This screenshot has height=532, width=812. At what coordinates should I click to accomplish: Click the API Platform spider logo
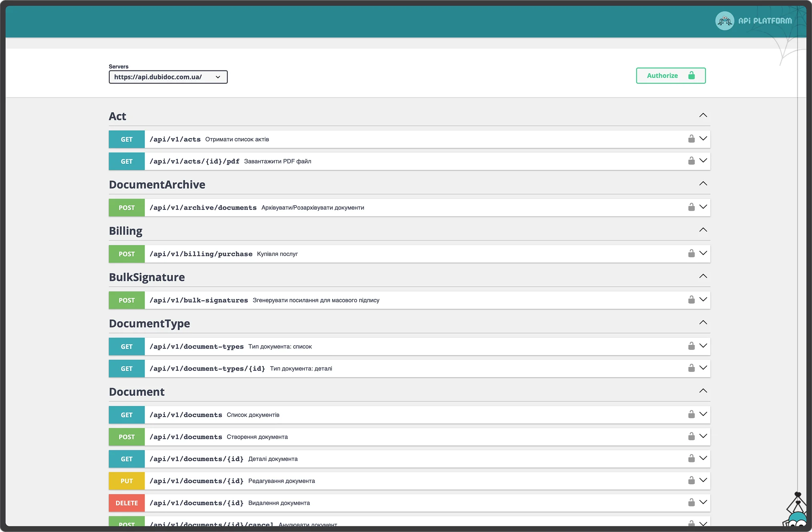pyautogui.click(x=724, y=20)
